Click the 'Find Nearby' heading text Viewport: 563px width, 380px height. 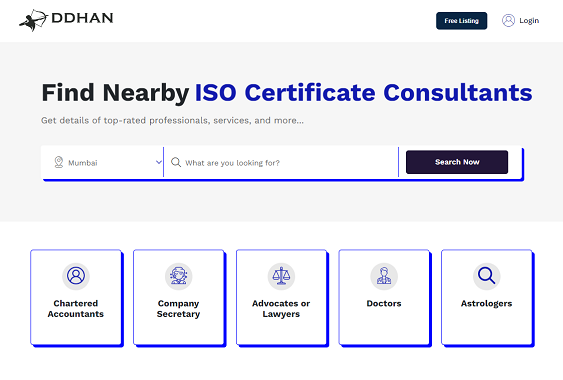pos(115,93)
